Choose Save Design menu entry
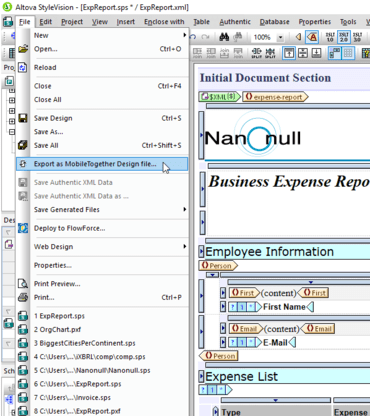Image resolution: width=370 pixels, height=416 pixels. coord(102,118)
